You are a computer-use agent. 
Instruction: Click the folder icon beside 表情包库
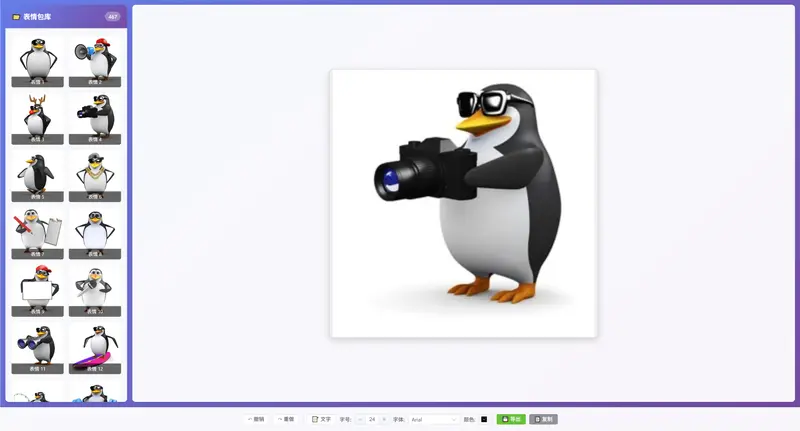(x=16, y=17)
